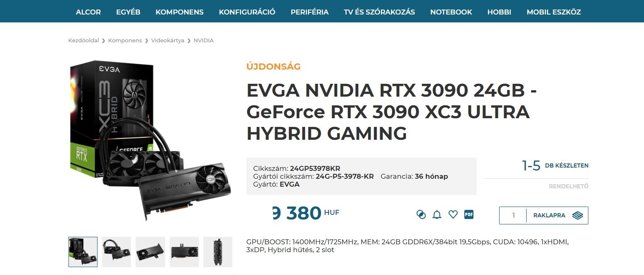644x275 pixels.
Task: Open the TV ÉS SZÓRAKOZÁS menu
Action: point(379,12)
